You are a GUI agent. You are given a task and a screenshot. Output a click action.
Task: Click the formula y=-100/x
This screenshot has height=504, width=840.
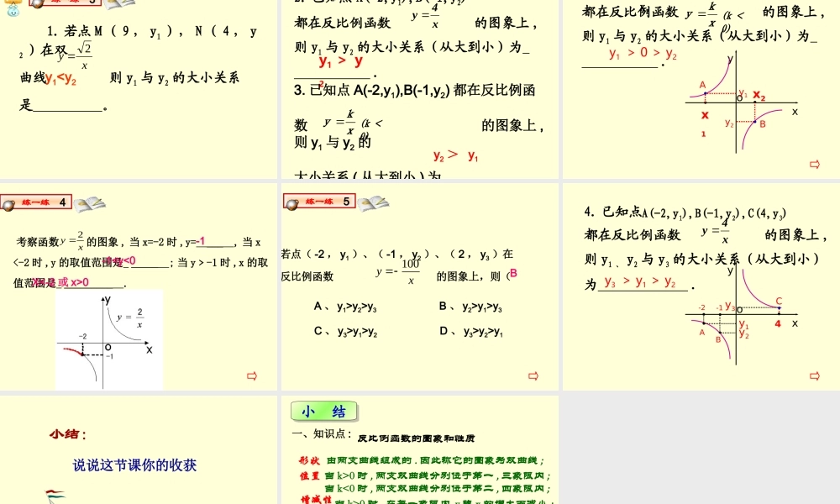pyautogui.click(x=398, y=271)
